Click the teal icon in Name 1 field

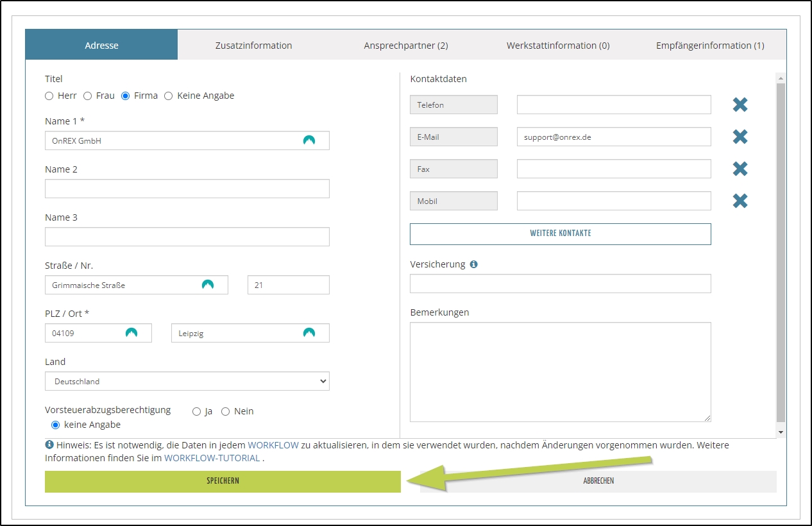309,140
